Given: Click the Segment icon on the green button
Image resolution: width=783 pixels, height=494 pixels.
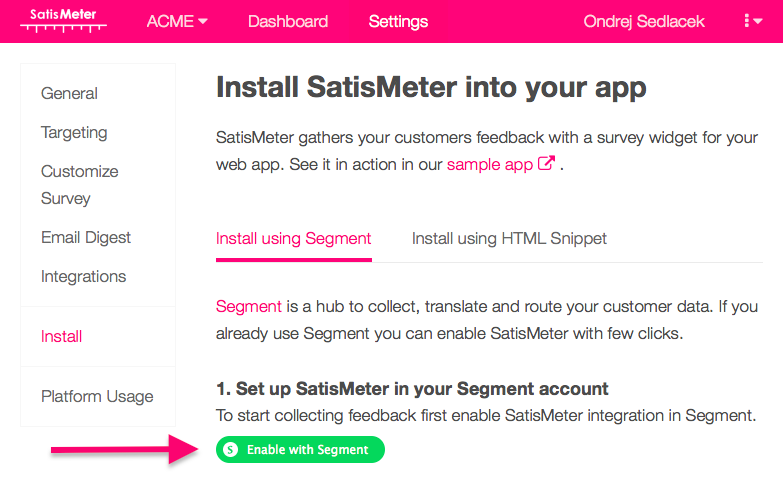Looking at the screenshot, I should point(231,450).
